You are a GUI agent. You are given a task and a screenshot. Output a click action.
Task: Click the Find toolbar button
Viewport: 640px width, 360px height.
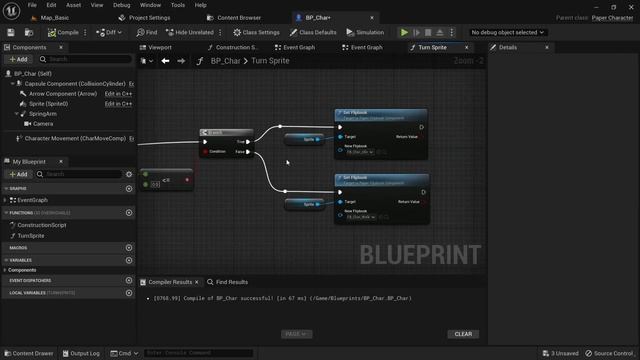[147, 32]
